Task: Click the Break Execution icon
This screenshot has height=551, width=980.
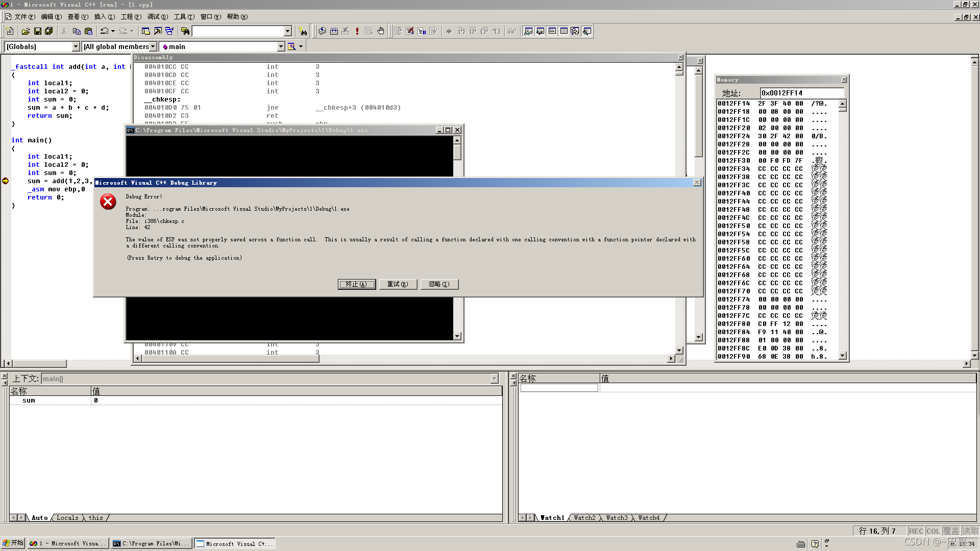Action: (422, 32)
